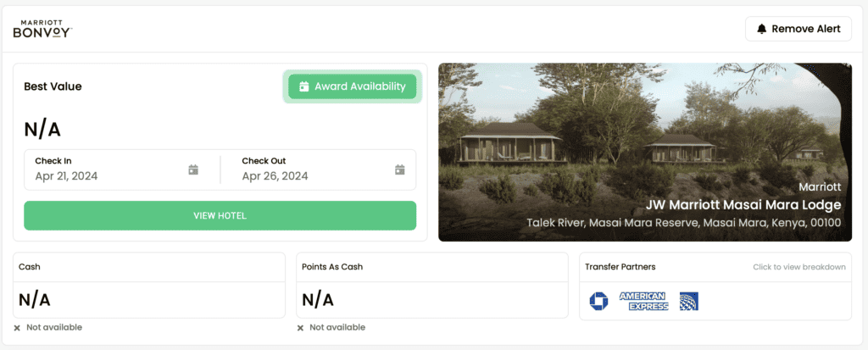The image size is (868, 350).
Task: Click the X icon under Cash
Action: [17, 327]
